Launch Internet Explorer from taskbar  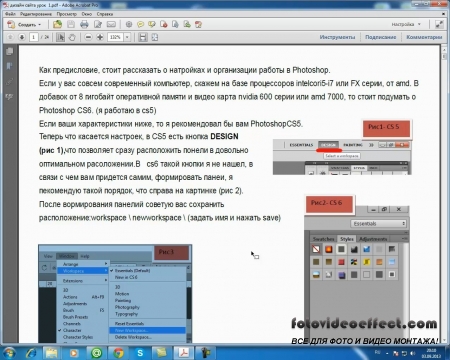(x=31, y=353)
